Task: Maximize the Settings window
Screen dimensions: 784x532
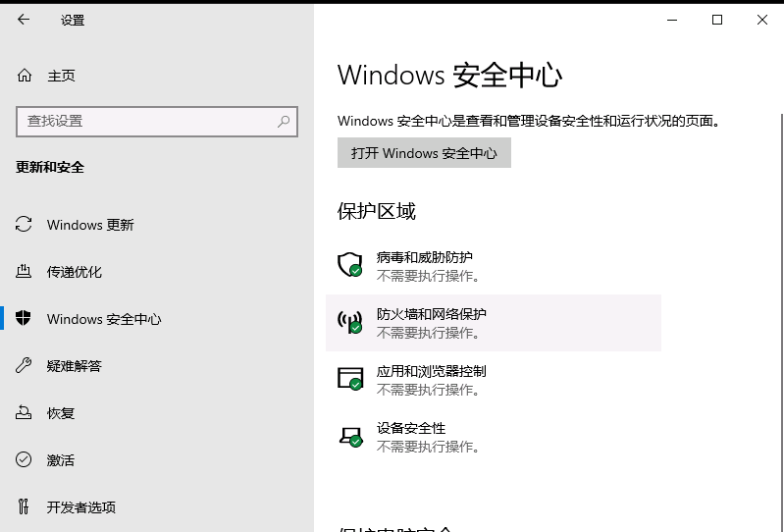Action: point(717,20)
